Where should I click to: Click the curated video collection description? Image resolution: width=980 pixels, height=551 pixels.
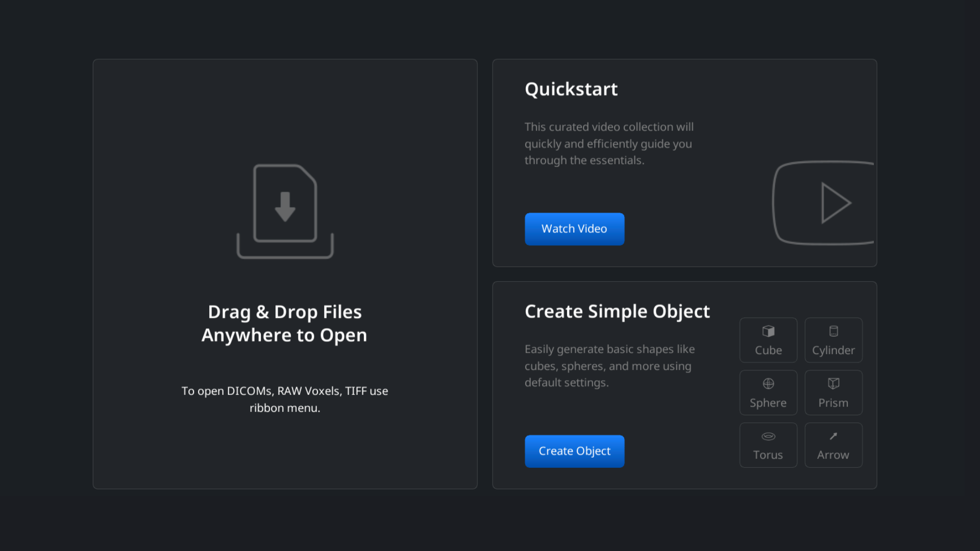coord(609,143)
